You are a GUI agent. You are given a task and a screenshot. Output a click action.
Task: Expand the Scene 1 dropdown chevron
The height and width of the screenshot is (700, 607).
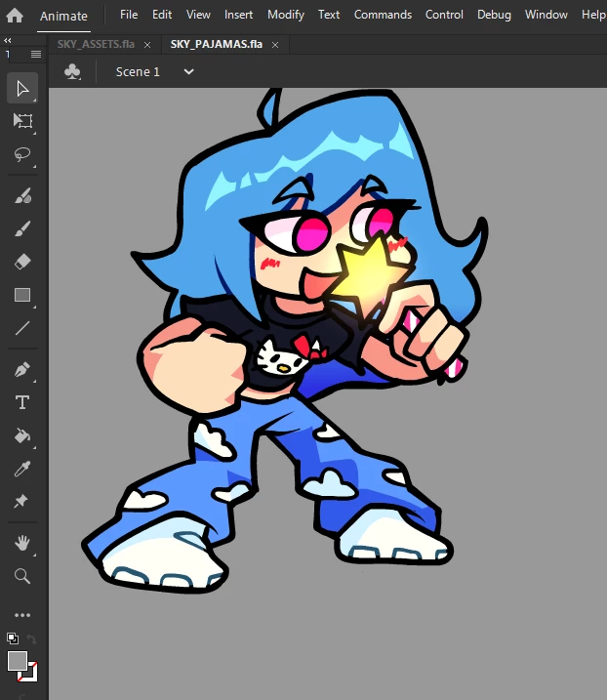(x=188, y=71)
